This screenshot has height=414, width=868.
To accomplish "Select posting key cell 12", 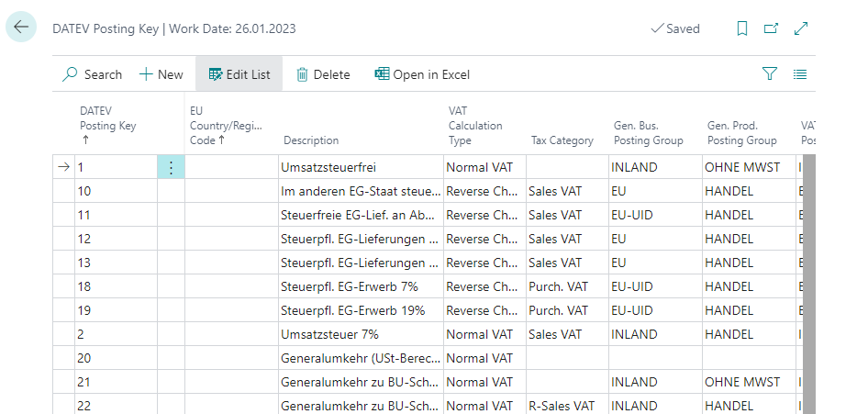I will pyautogui.click(x=117, y=239).
